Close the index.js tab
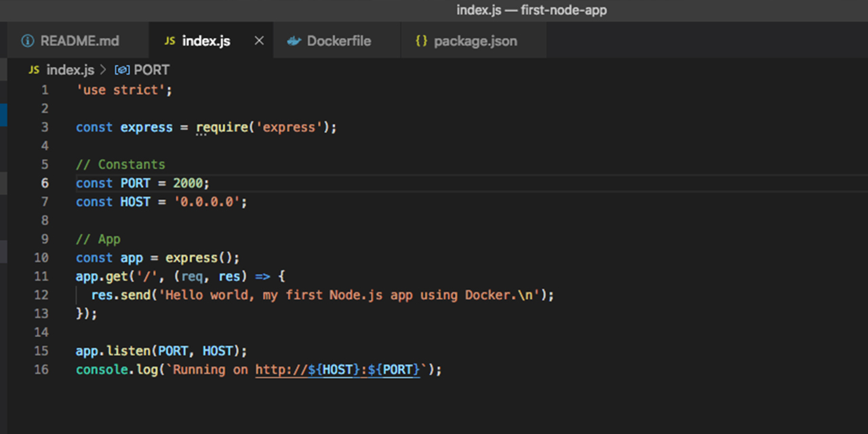This screenshot has height=434, width=868. coord(258,41)
